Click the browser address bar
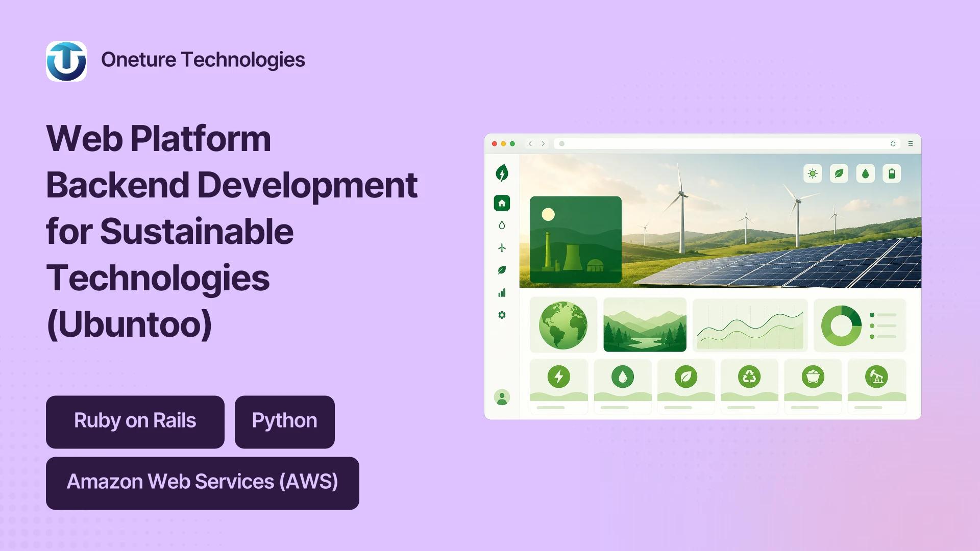Screen dimensions: 980x551 tap(727, 144)
